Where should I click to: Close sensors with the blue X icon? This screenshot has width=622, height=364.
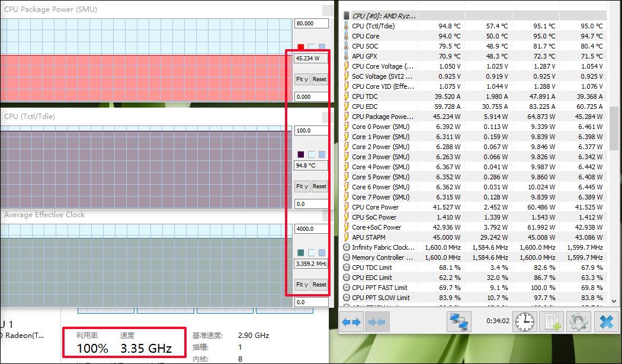click(606, 321)
